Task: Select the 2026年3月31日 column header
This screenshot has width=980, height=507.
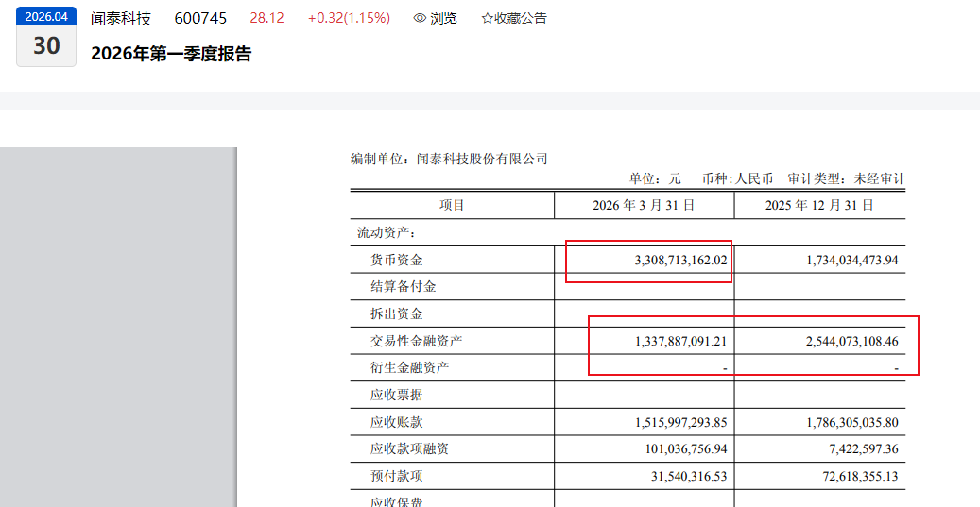Action: coord(644,205)
